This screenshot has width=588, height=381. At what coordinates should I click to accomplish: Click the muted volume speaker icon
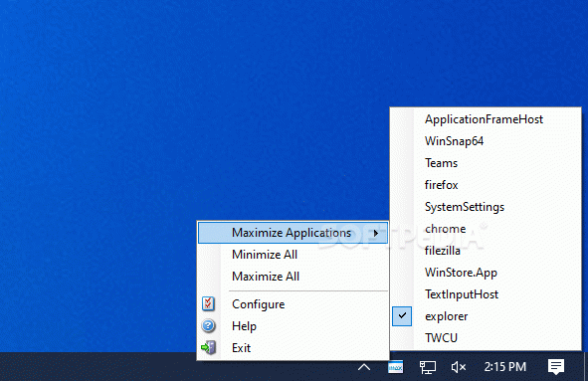(x=459, y=367)
